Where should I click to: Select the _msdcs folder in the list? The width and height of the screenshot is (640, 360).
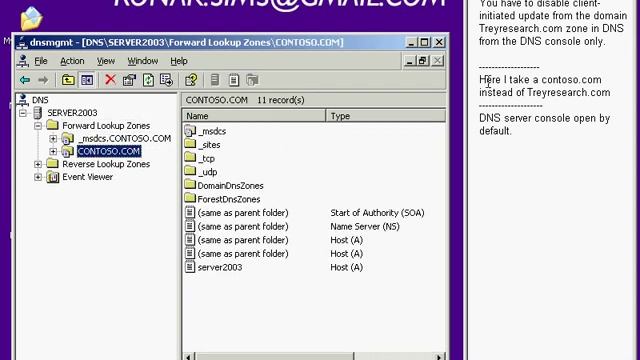212,131
